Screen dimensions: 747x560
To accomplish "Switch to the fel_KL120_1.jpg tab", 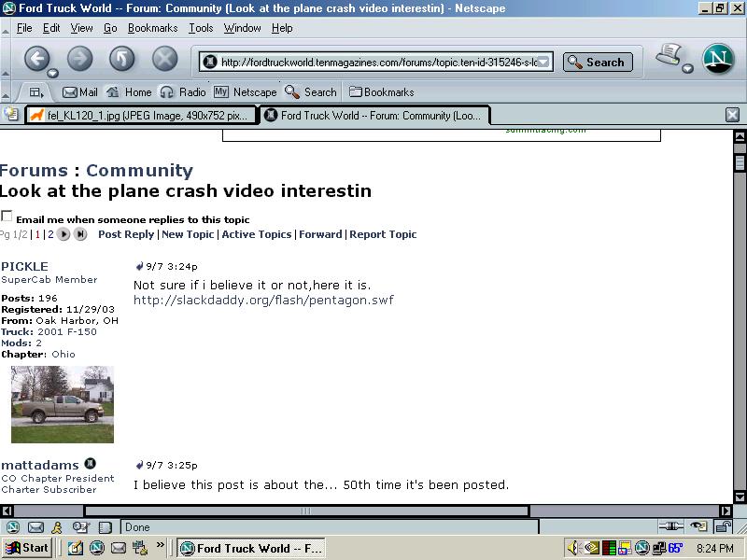I will [x=141, y=115].
